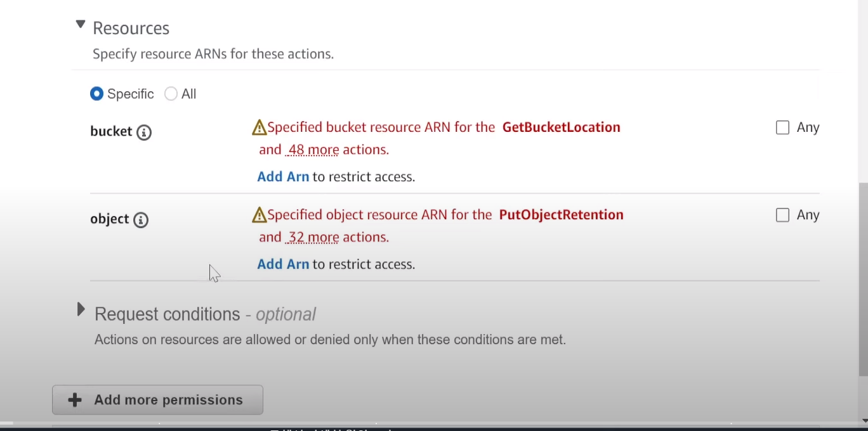868x431 pixels.
Task: Click the scroll down arrow at bottom right
Action: (864, 421)
